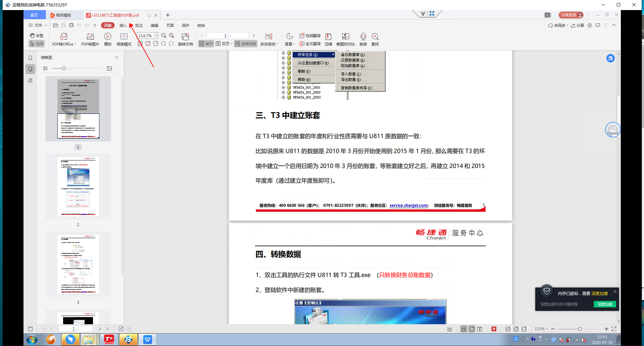The width and height of the screenshot is (644, 346).
Task: Click the print icon in quick toolbar
Action: (x=71, y=25)
